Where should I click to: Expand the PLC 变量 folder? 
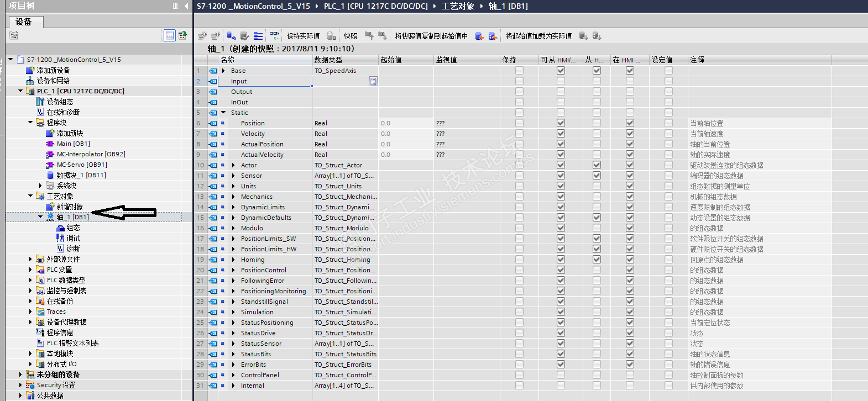(30, 270)
